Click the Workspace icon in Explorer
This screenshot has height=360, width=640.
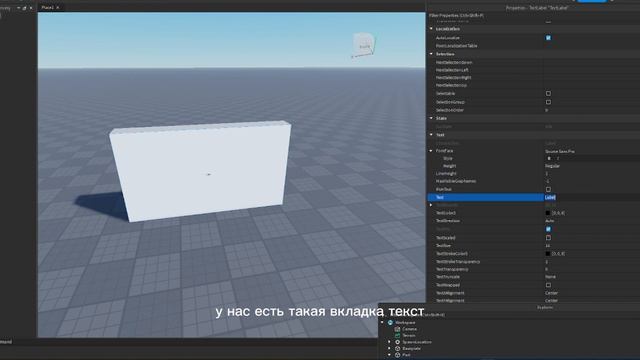click(x=390, y=322)
